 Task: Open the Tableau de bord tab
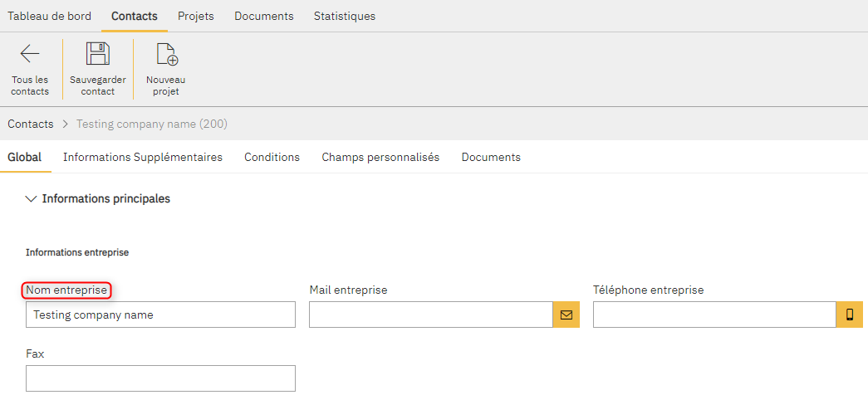coord(49,16)
